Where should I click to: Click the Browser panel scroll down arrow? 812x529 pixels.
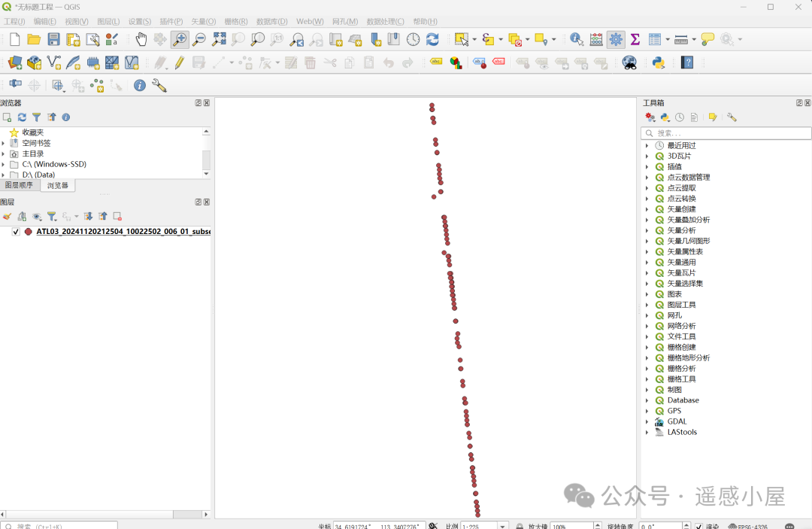pyautogui.click(x=206, y=174)
